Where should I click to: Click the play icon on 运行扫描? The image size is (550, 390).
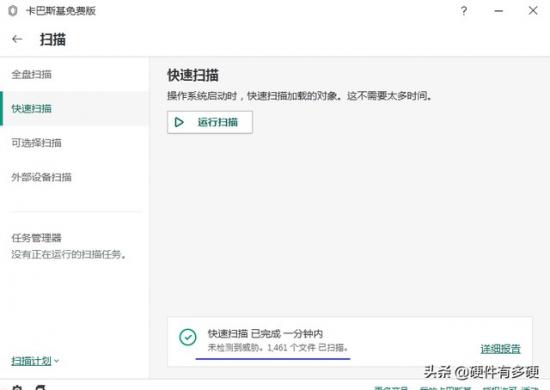coord(179,122)
